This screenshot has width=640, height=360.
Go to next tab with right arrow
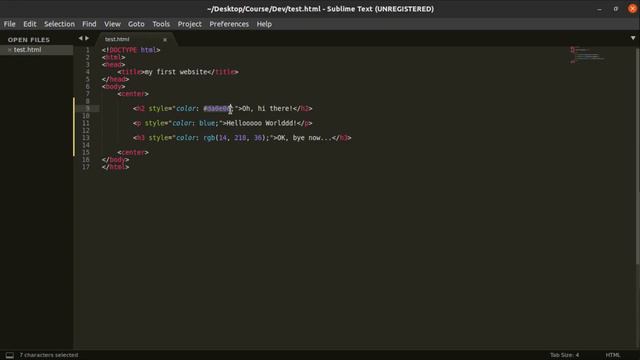(x=87, y=38)
